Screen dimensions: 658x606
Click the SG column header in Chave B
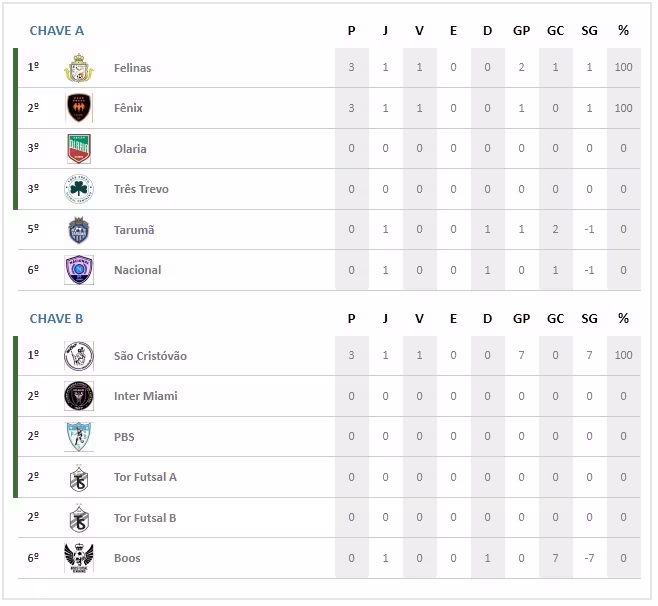pyautogui.click(x=589, y=319)
